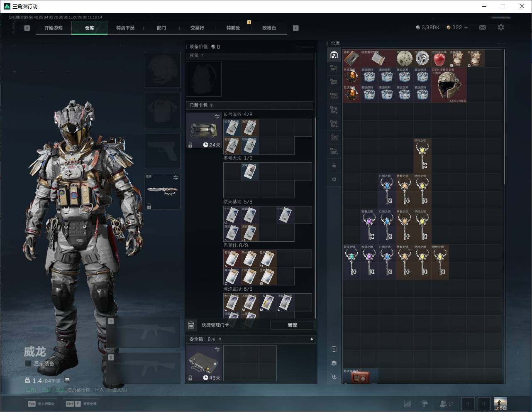Open the safe box case showing 46天
This screenshot has width=532, height=412.
(204, 363)
